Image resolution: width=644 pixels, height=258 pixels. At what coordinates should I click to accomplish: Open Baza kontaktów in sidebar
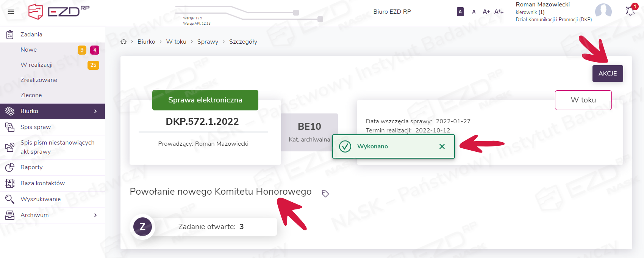tap(42, 183)
